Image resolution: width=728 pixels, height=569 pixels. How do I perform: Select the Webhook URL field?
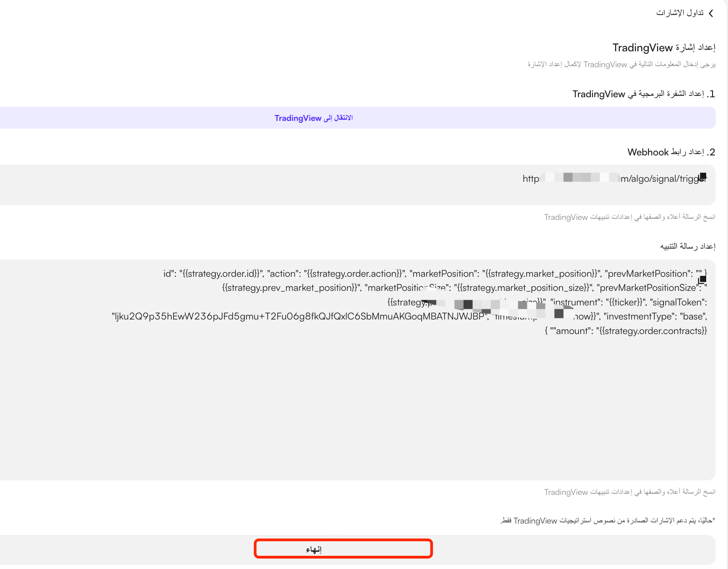point(358,185)
